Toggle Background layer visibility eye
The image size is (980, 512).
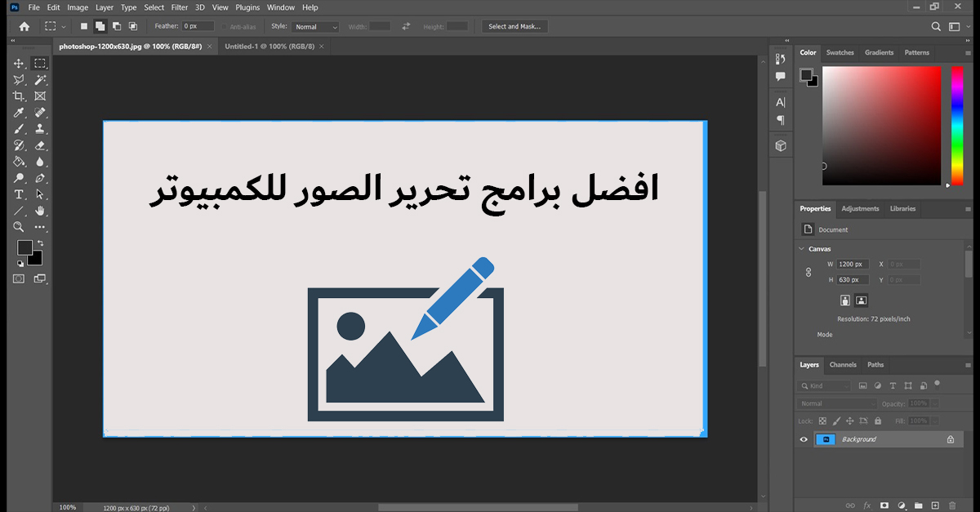(x=804, y=439)
